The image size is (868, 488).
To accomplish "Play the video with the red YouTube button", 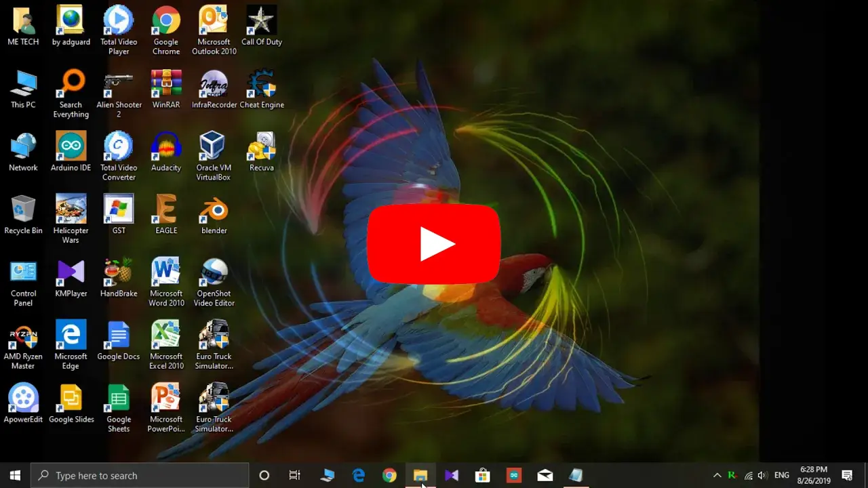I will tap(434, 244).
